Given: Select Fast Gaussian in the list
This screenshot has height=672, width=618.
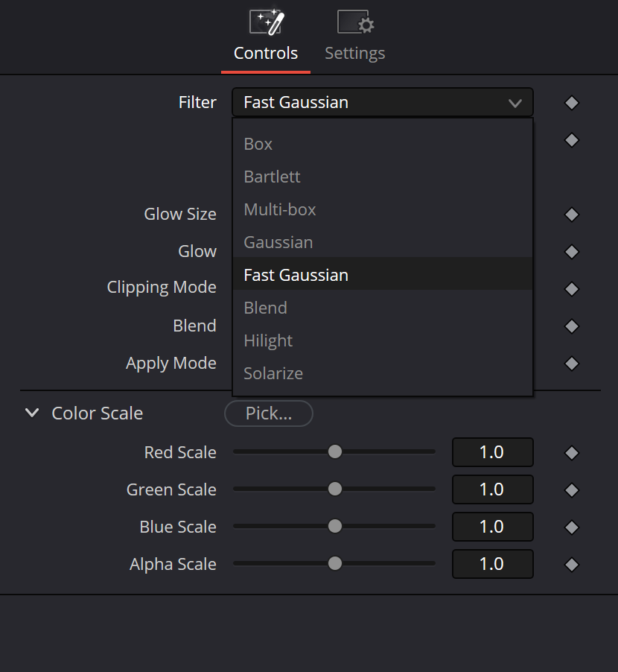Looking at the screenshot, I should [x=383, y=275].
